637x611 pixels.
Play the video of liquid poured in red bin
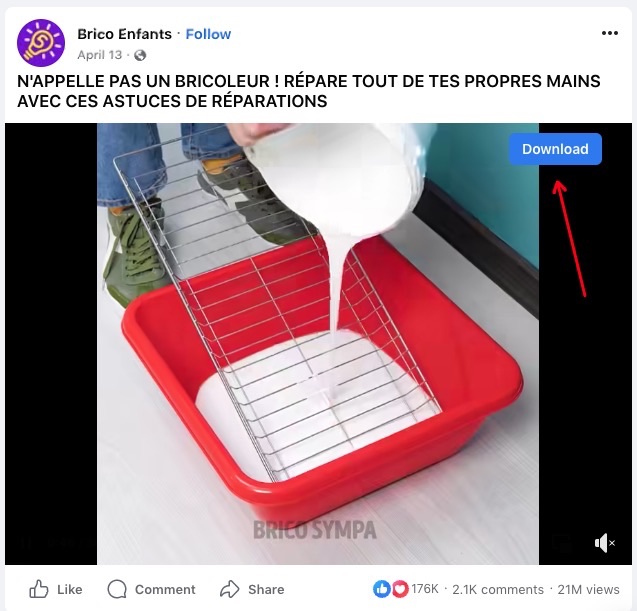(x=318, y=344)
